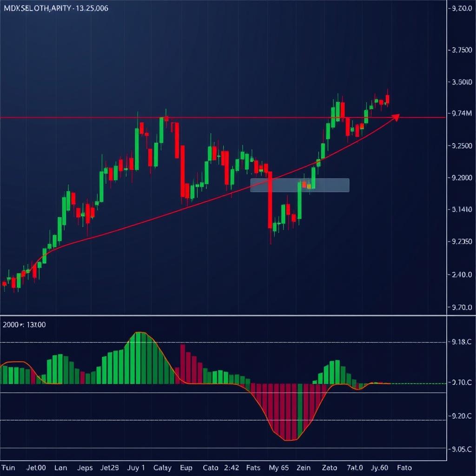The width and height of the screenshot is (476, 476).
Task: Click the '3,9010' price axis label
Action: click(462, 82)
